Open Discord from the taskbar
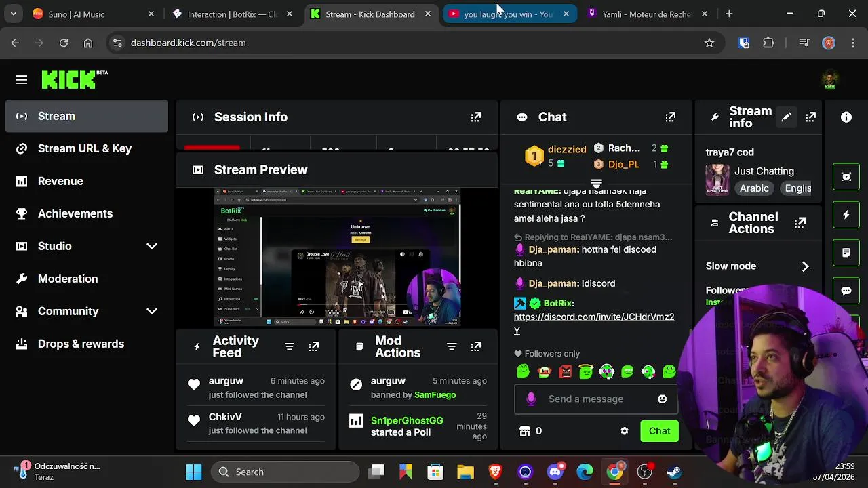This screenshot has height=488, width=868. point(555,472)
